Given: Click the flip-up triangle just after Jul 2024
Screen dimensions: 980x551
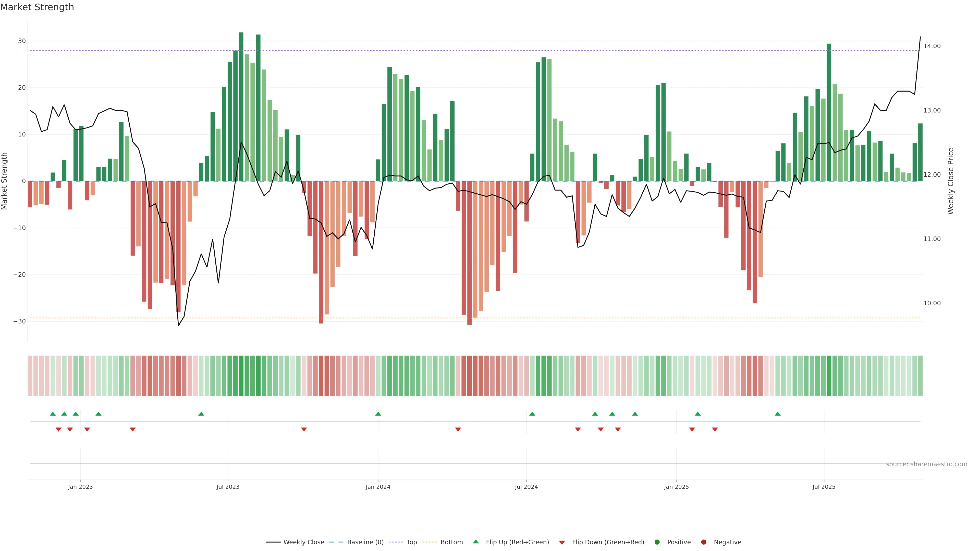Looking at the screenshot, I should tap(532, 414).
